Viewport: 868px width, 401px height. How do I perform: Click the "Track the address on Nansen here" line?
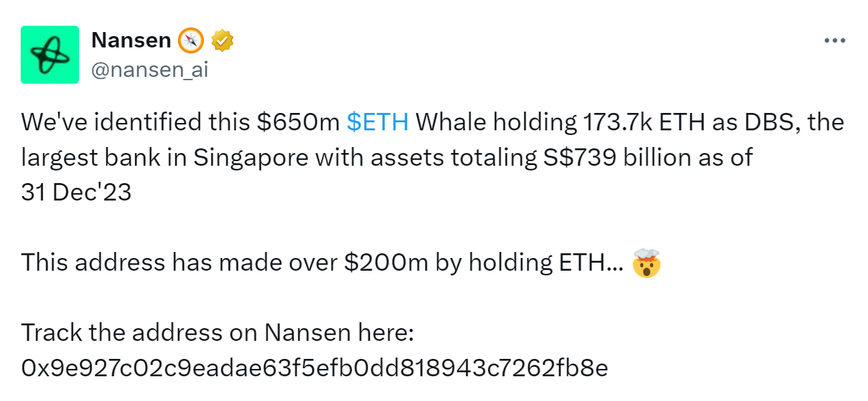[x=218, y=332]
